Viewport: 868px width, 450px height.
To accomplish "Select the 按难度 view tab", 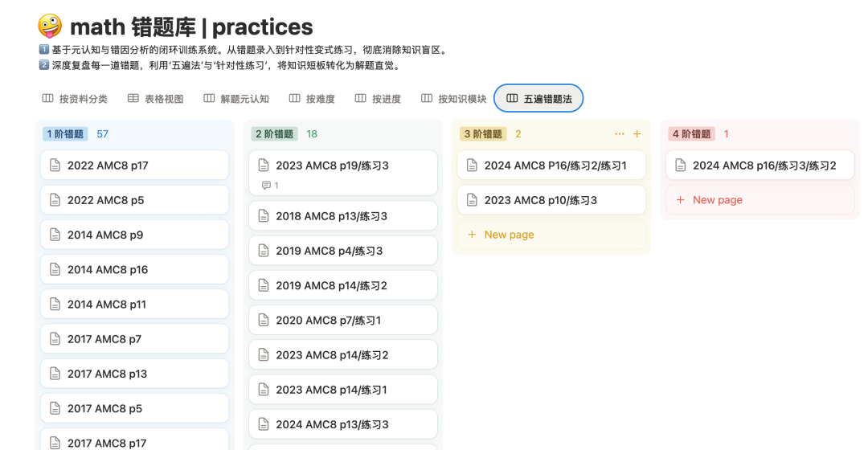I will pos(312,99).
